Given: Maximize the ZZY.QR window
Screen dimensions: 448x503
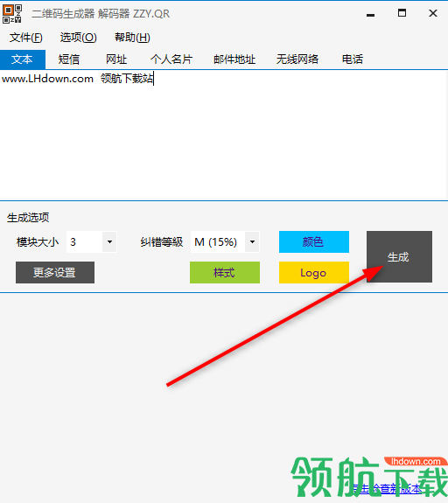Looking at the screenshot, I should point(402,13).
